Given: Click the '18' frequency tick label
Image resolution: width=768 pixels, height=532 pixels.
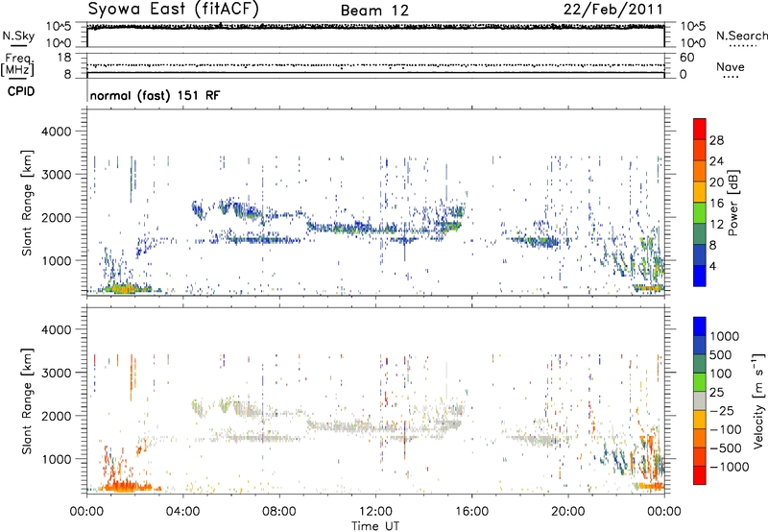Looking at the screenshot, I should pos(64,58).
